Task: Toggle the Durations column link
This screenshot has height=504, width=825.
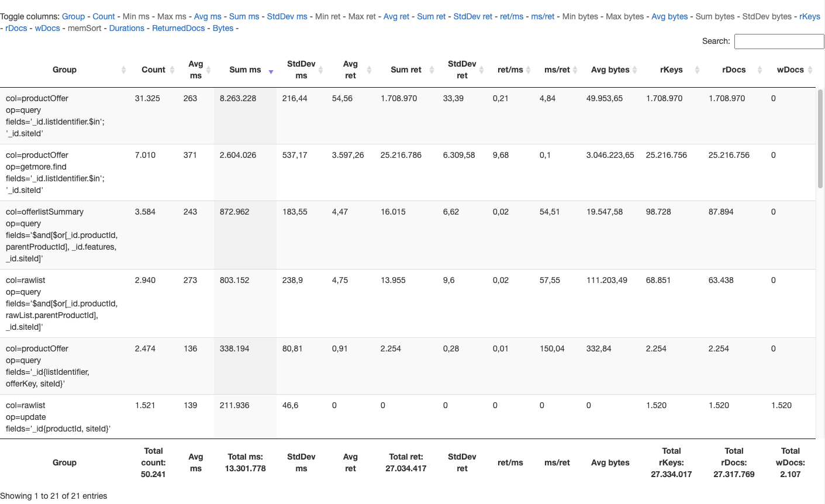Action: 126,28
